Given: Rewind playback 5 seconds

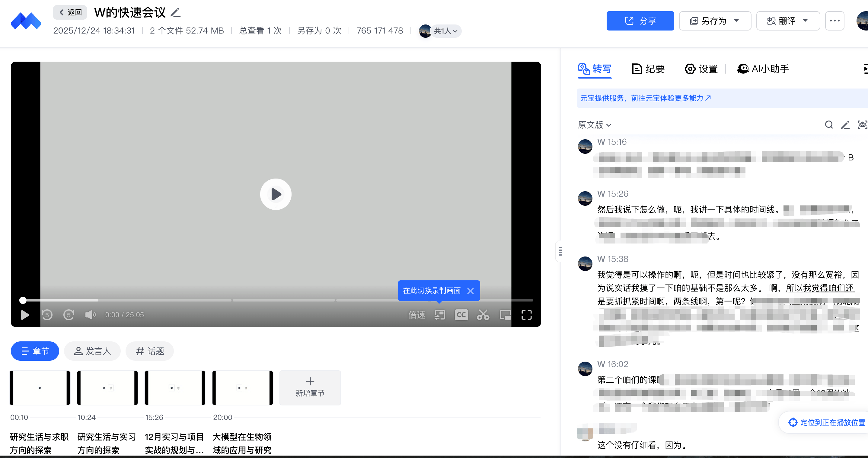Looking at the screenshot, I should 47,315.
